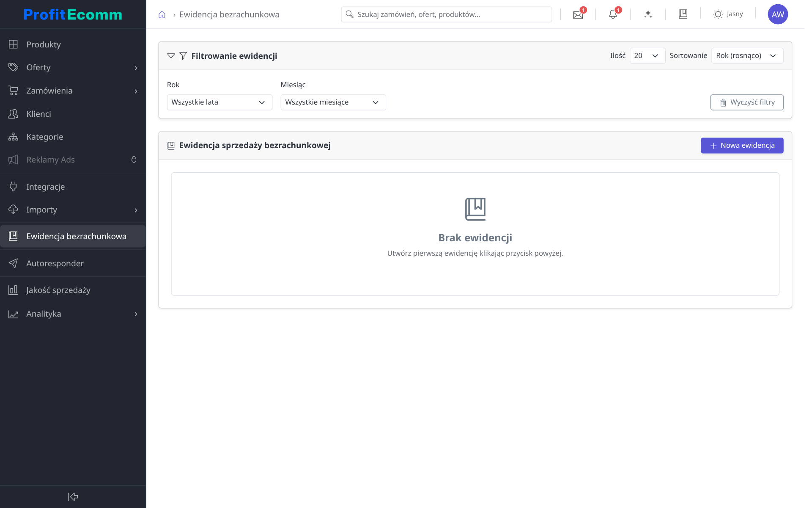Open the AW user avatar
812x508 pixels.
(778, 14)
